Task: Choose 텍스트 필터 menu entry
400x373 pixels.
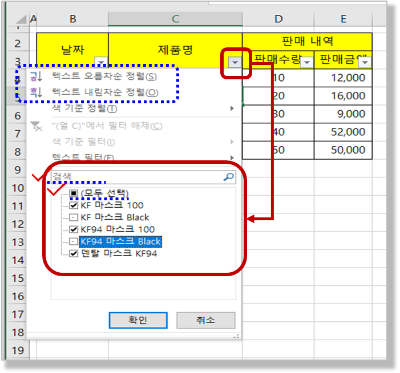Action: click(134, 157)
